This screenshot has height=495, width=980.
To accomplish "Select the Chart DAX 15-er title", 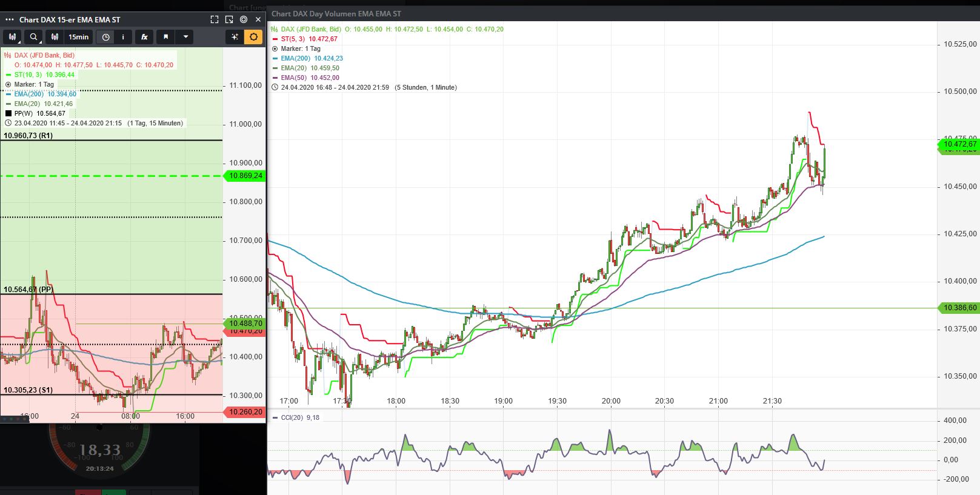I will coord(69,19).
